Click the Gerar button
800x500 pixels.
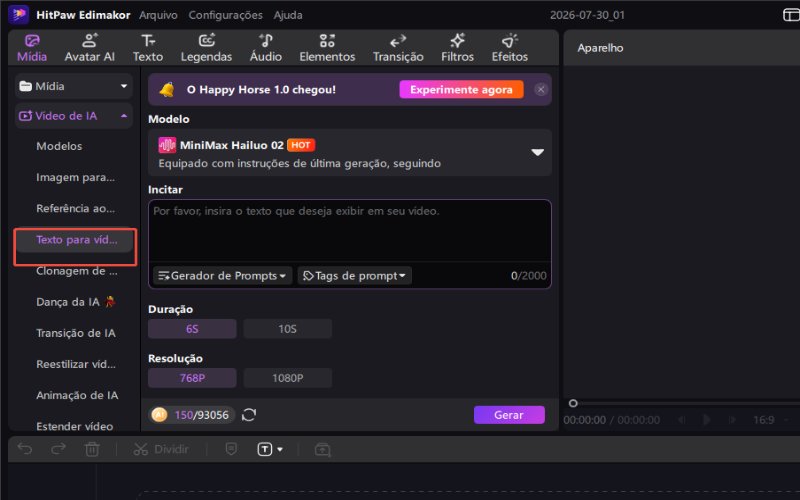[x=509, y=415]
